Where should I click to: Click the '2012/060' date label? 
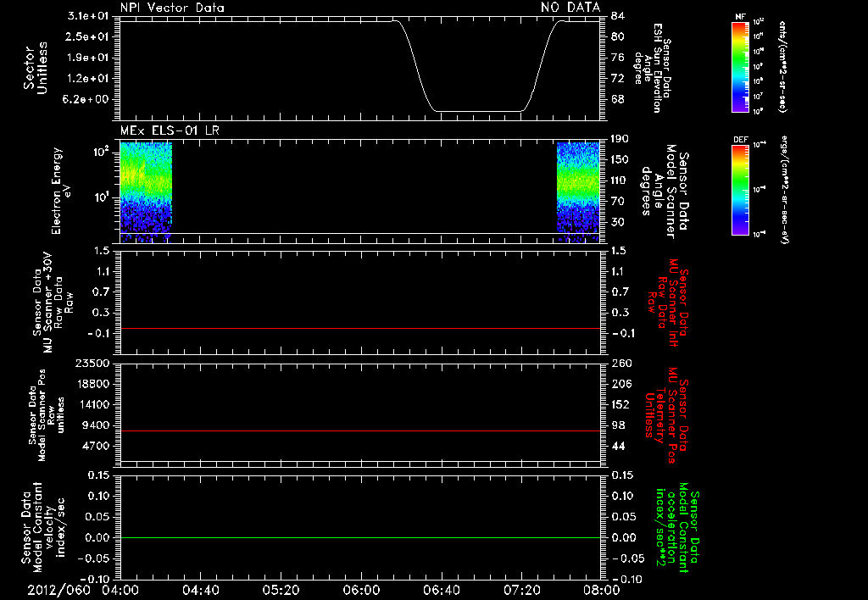click(59, 590)
